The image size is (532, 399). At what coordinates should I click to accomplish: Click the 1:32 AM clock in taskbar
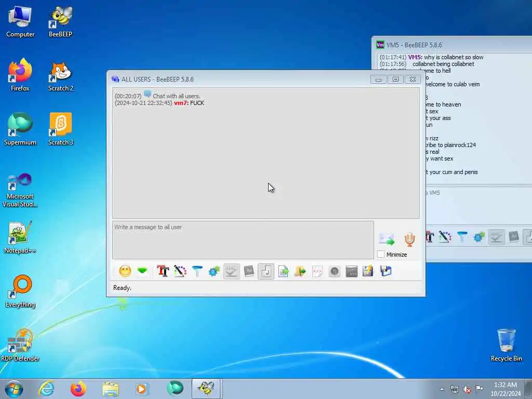(505, 385)
